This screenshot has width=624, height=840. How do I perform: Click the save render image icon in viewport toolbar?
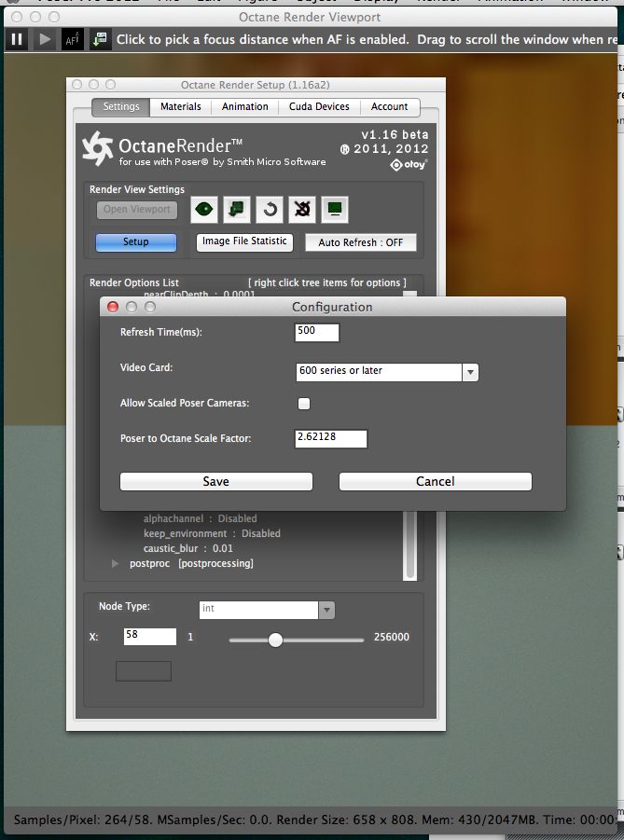pyautogui.click(x=100, y=39)
